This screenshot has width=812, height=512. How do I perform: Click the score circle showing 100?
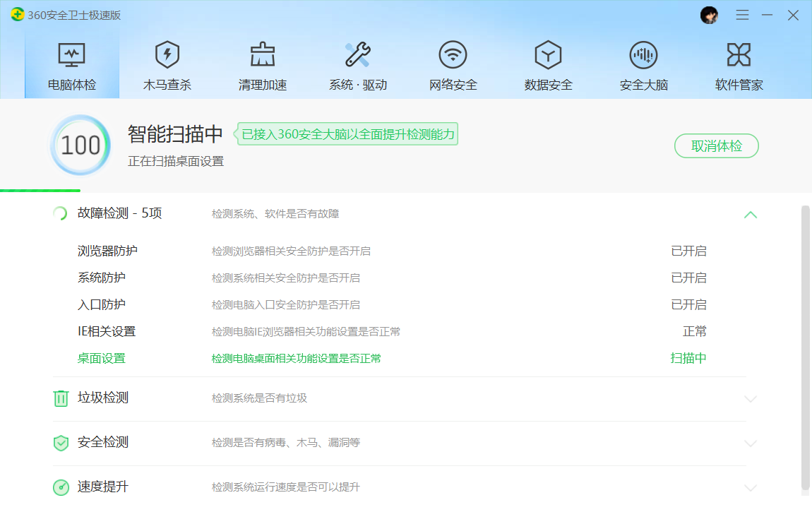pyautogui.click(x=80, y=145)
